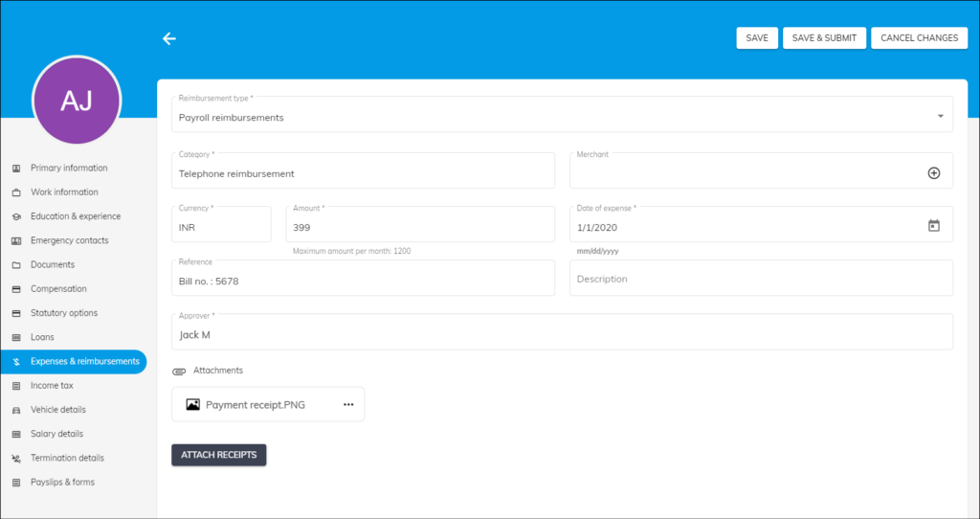The height and width of the screenshot is (519, 980).
Task: Click the add merchant plus icon
Action: pos(934,173)
